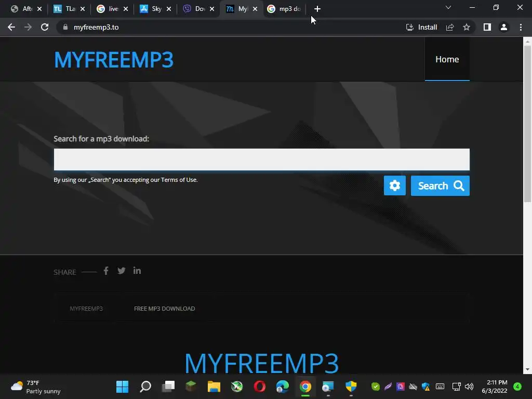Close the 'Aft' tab

pos(39,9)
